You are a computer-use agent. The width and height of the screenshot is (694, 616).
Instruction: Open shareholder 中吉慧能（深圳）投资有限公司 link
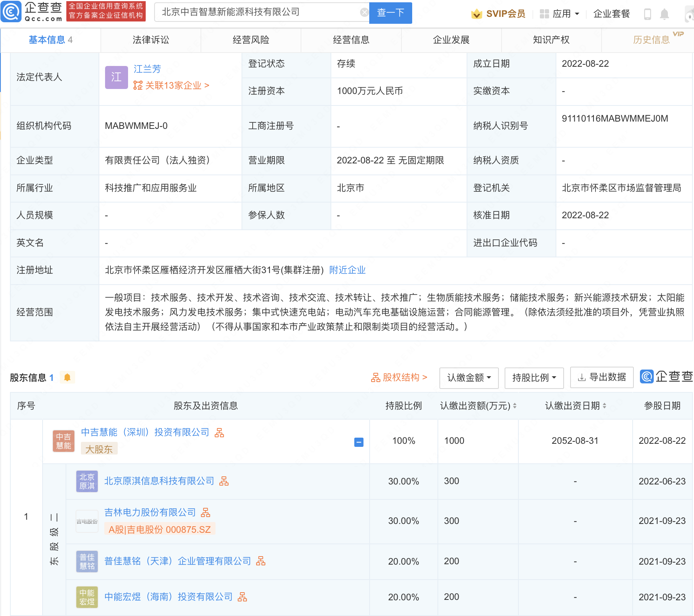click(x=145, y=432)
